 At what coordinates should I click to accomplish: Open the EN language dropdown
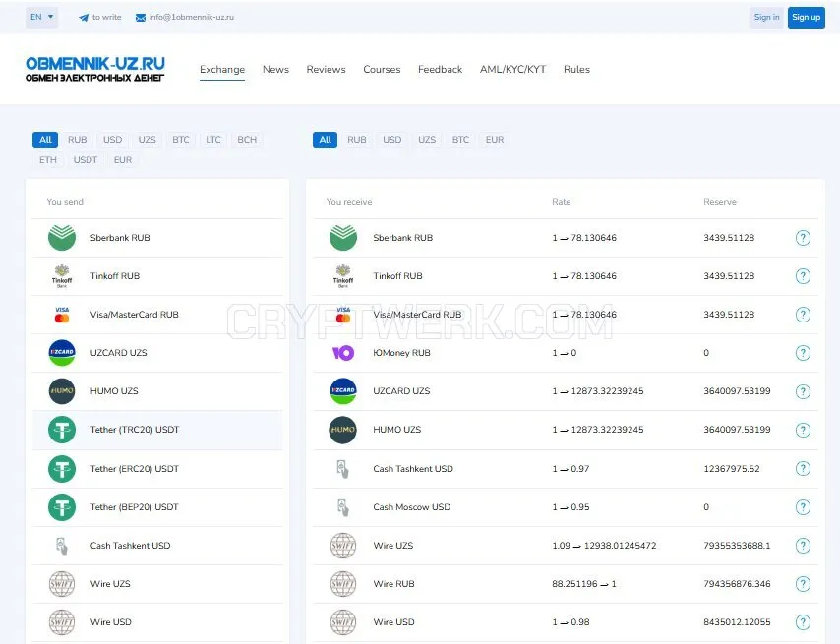point(41,17)
